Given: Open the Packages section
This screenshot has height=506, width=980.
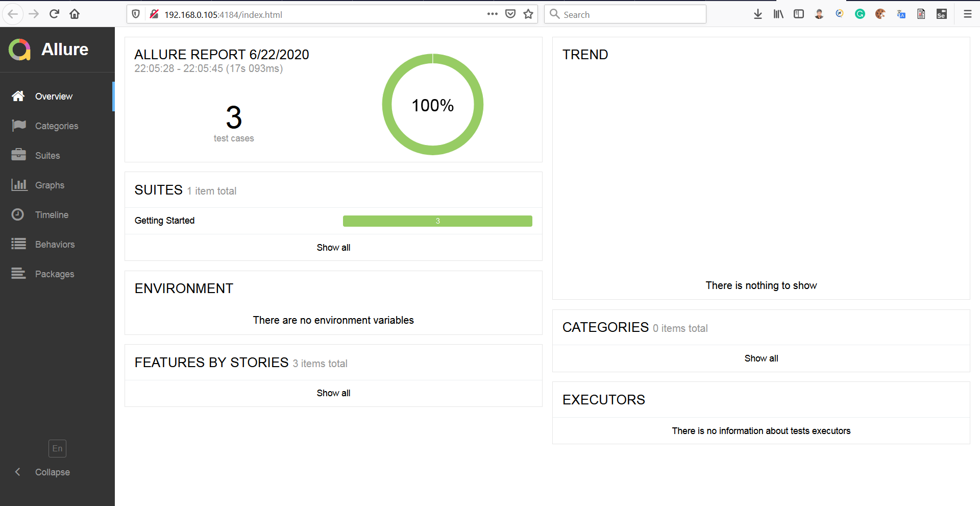Looking at the screenshot, I should 57,274.
